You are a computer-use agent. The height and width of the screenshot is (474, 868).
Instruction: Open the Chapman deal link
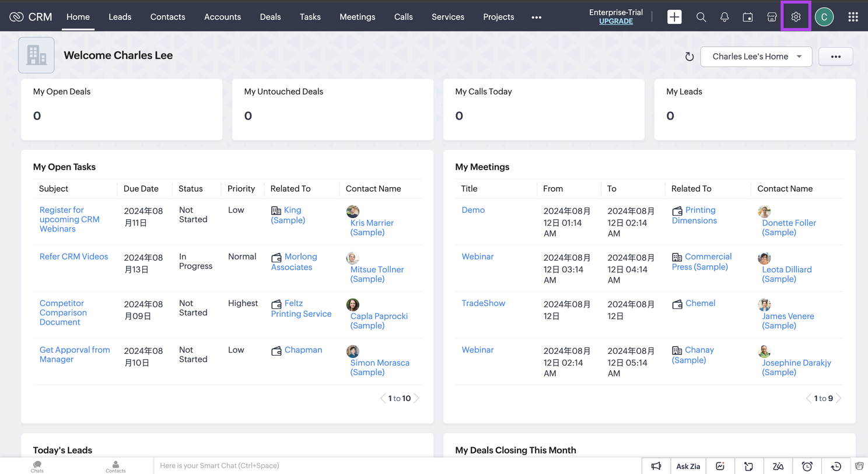pos(303,350)
